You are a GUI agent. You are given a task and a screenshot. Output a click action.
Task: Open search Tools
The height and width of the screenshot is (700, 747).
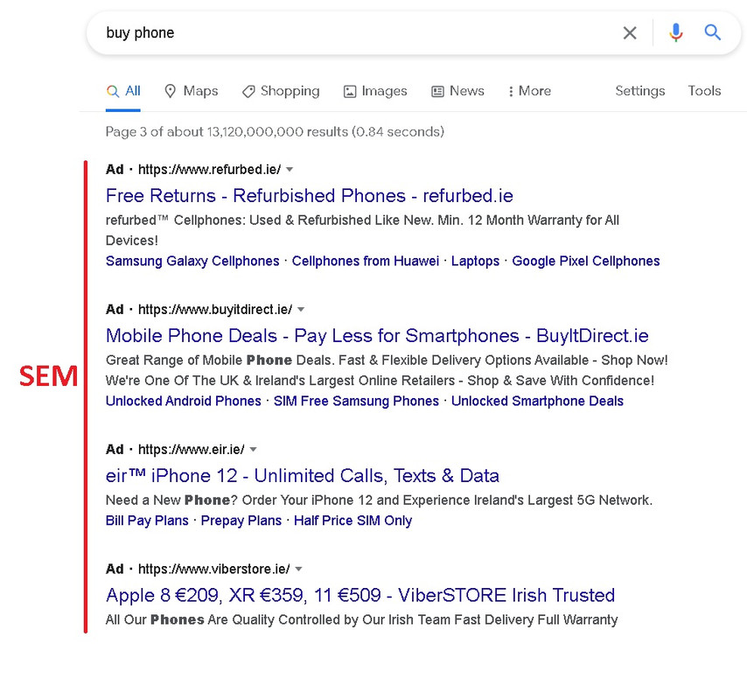[x=704, y=91]
